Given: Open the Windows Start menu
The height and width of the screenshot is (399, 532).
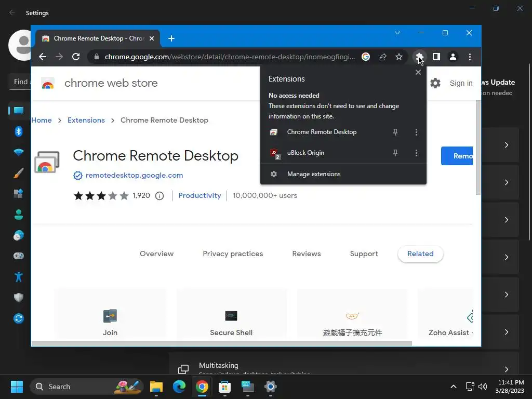Looking at the screenshot, I should (17, 387).
